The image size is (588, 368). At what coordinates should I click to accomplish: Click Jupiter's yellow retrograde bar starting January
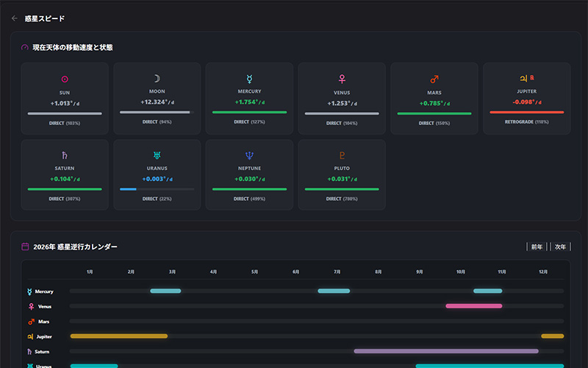pos(118,336)
